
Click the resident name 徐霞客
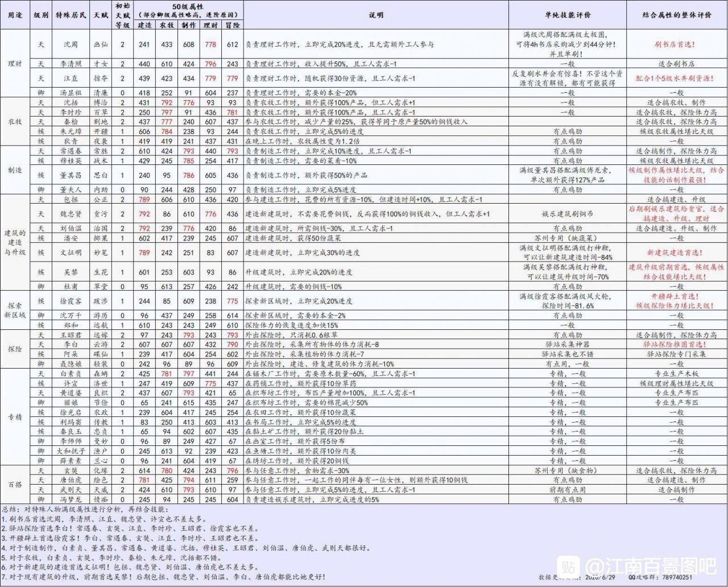pos(71,301)
